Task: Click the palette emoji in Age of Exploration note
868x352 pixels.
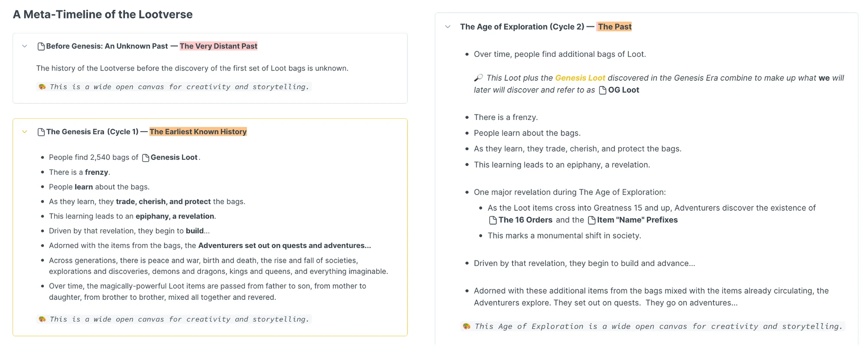Action: click(467, 326)
